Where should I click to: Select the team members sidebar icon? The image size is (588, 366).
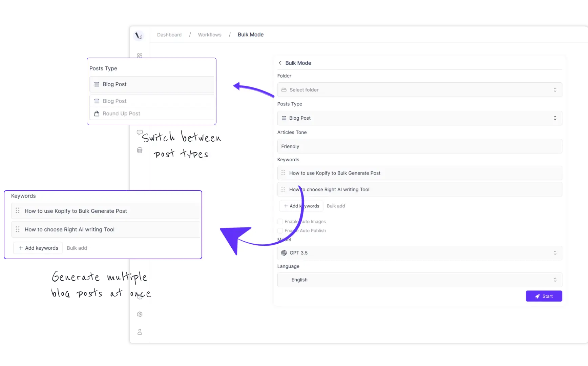coord(140,56)
